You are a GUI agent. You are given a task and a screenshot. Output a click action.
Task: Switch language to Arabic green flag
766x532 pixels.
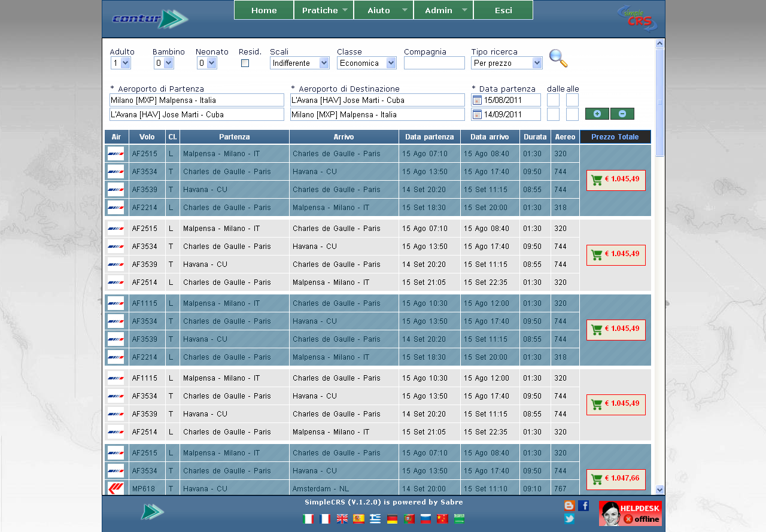(459, 519)
